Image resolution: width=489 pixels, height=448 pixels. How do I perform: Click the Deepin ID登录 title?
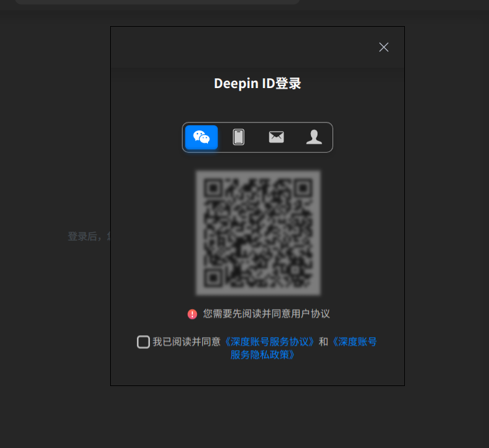tap(258, 83)
